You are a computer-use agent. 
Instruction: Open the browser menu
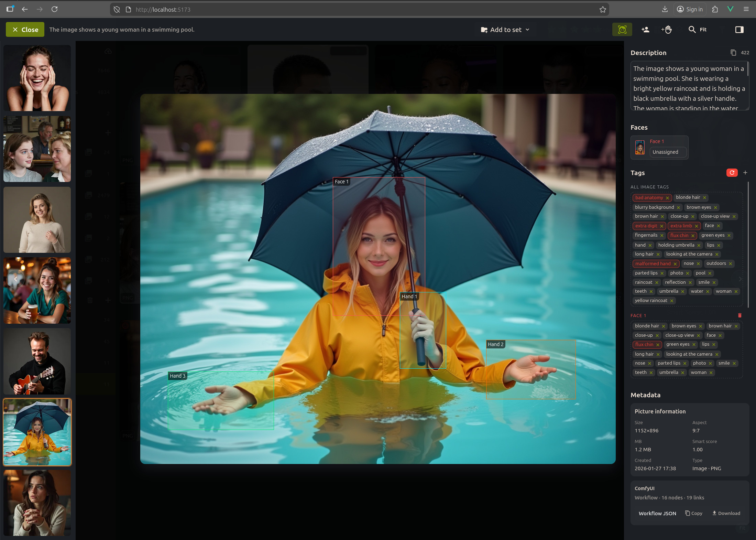(746, 9)
